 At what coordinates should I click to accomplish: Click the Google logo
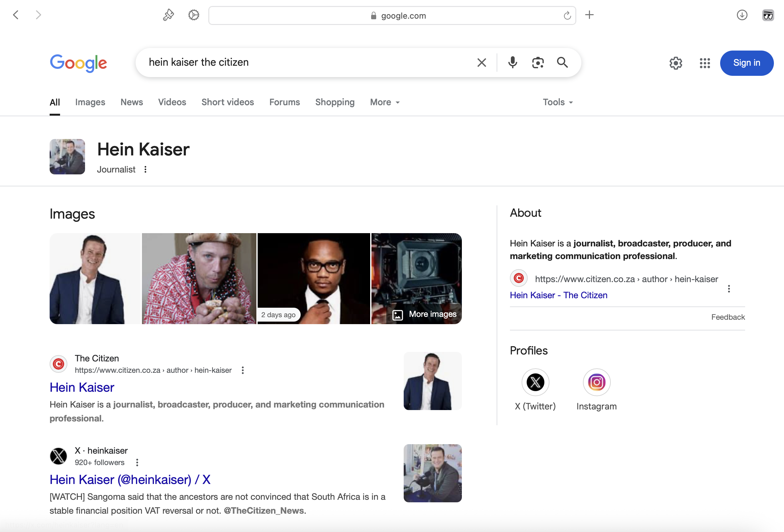[78, 63]
